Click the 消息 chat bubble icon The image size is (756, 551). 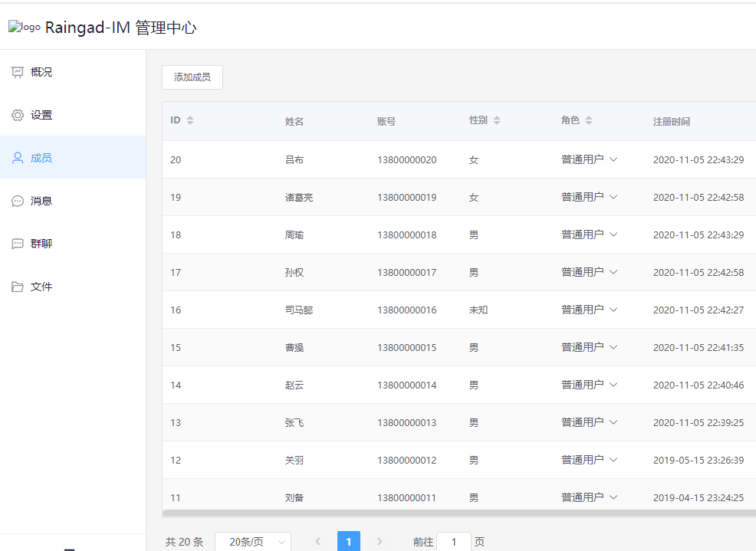pos(18,201)
